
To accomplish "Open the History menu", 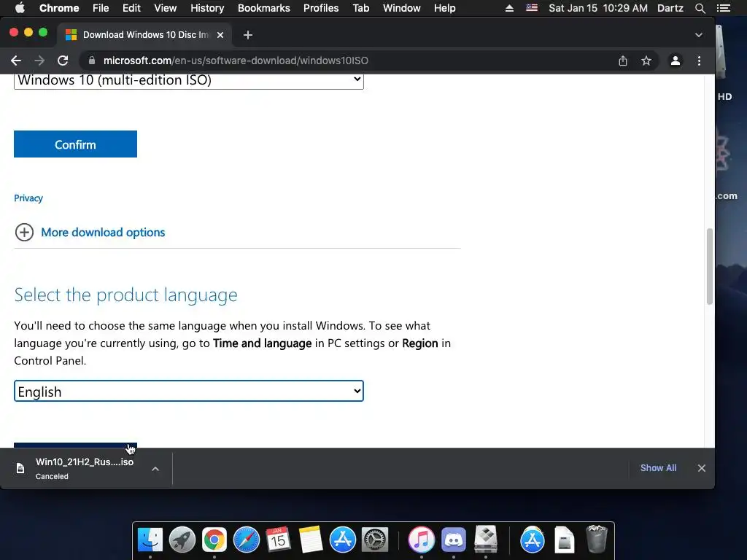I will [207, 8].
